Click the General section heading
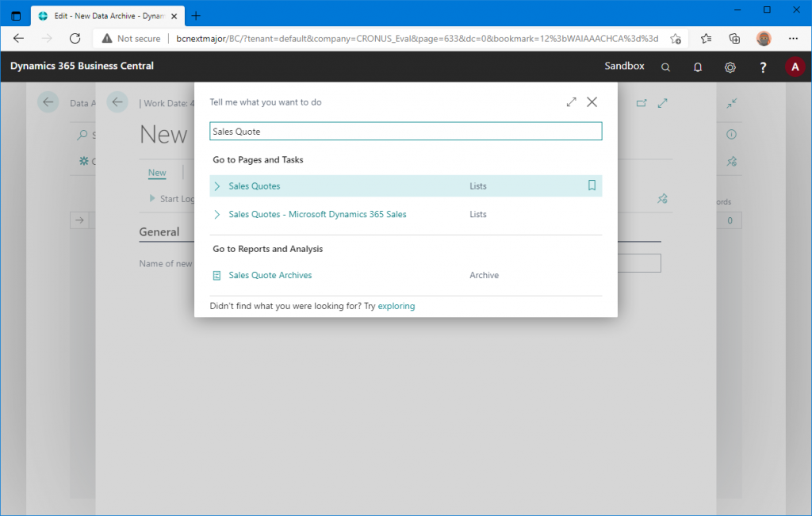Viewport: 812px width, 516px height. tap(159, 232)
